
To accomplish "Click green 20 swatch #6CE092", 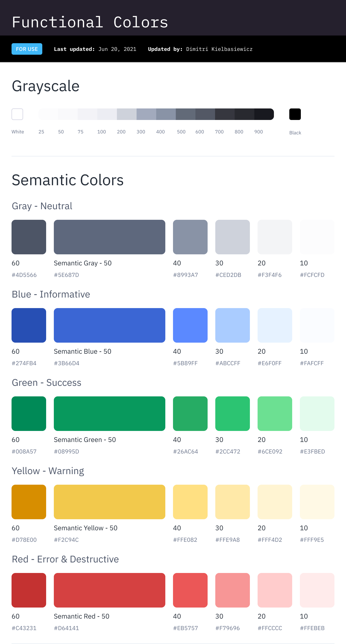I will click(x=275, y=413).
